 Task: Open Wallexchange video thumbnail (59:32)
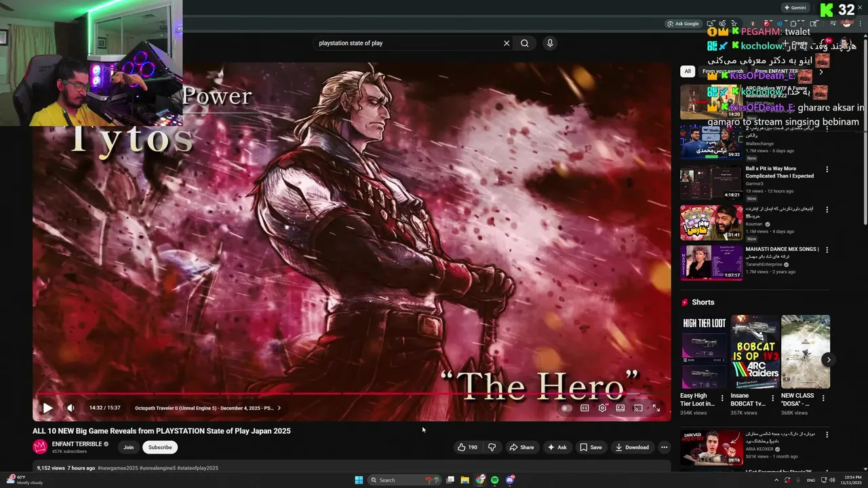711,142
